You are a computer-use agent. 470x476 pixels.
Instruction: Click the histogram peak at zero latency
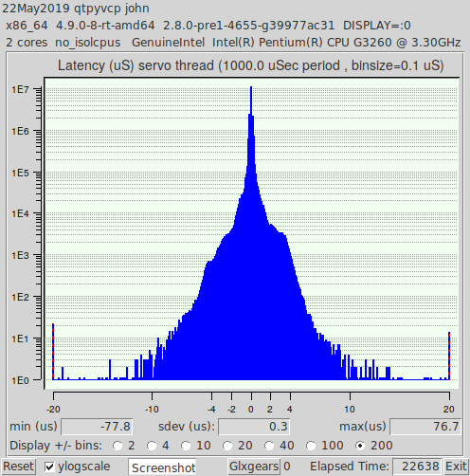[x=251, y=101]
